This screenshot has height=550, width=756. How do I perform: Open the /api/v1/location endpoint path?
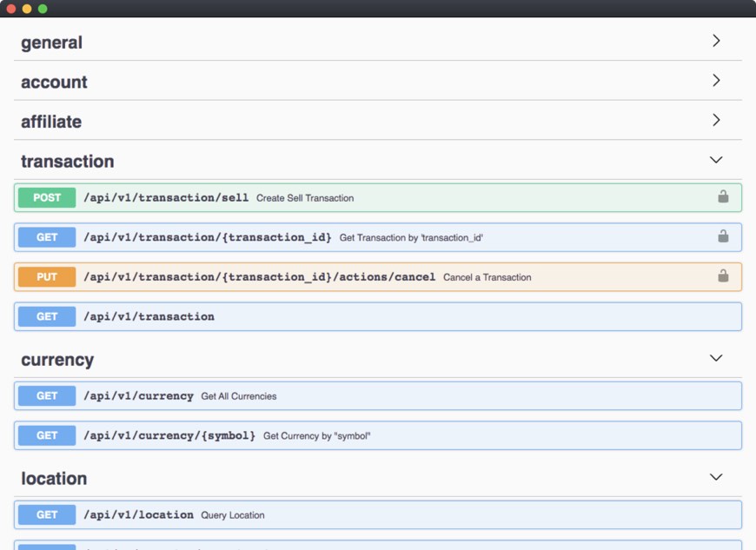(138, 515)
